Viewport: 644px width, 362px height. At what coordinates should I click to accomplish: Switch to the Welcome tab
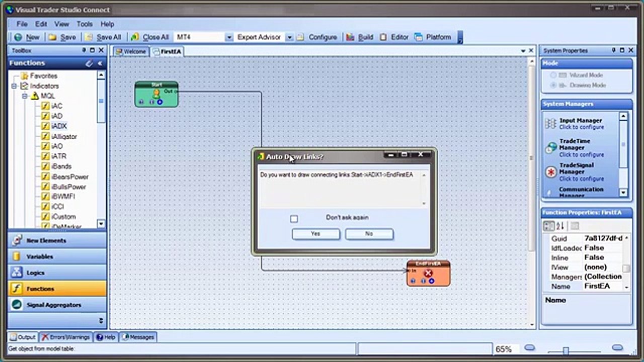[x=131, y=51]
